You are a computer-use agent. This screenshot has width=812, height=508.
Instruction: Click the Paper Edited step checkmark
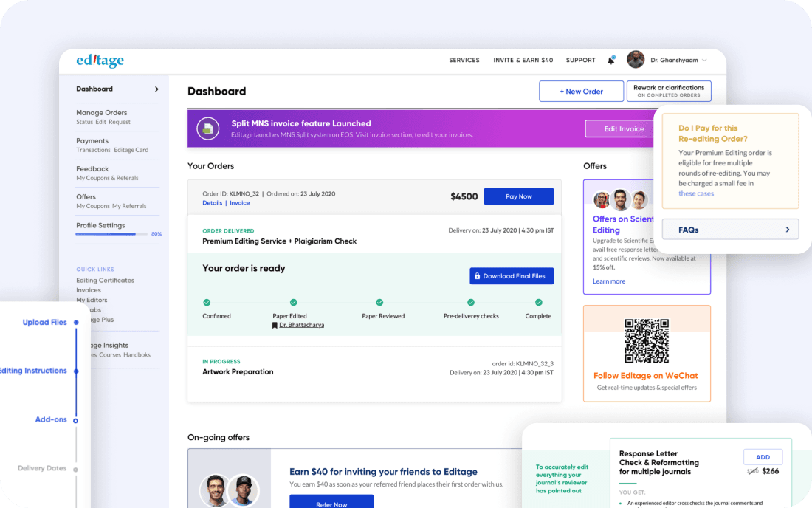294,303
